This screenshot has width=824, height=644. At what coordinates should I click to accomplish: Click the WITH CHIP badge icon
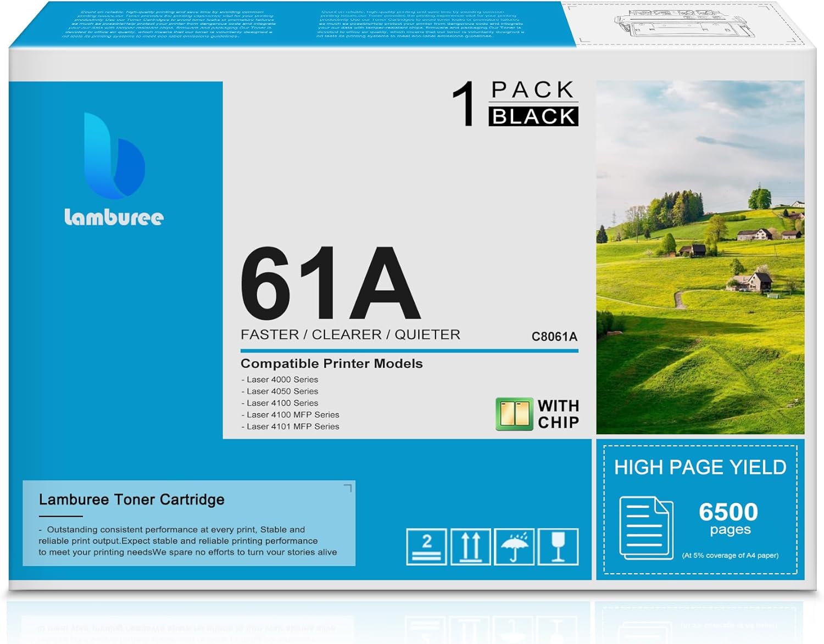[514, 413]
